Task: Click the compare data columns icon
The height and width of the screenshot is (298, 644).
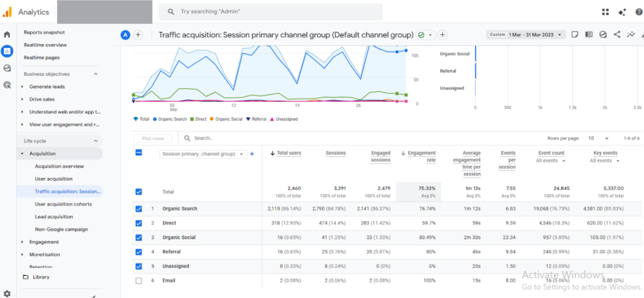Action: click(589, 35)
